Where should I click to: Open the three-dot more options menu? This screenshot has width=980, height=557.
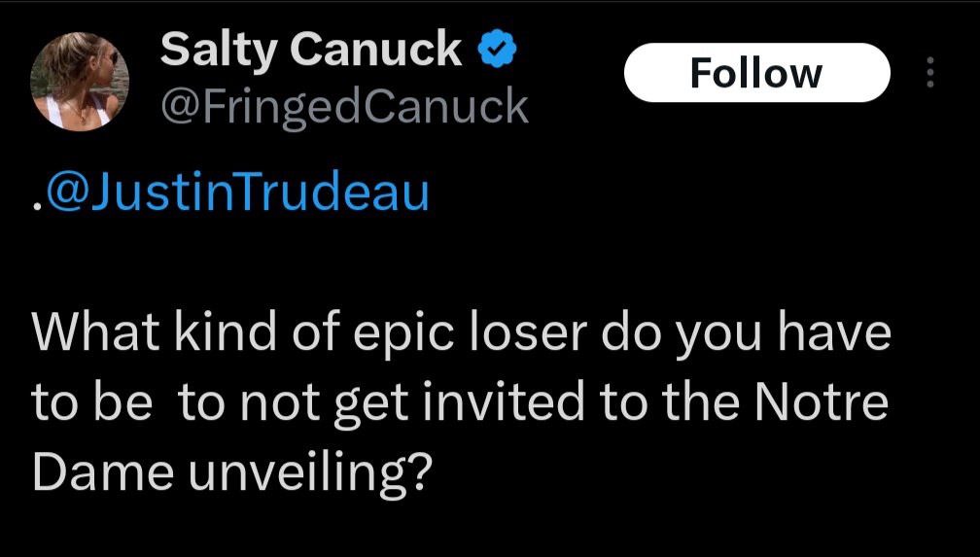coord(930,73)
